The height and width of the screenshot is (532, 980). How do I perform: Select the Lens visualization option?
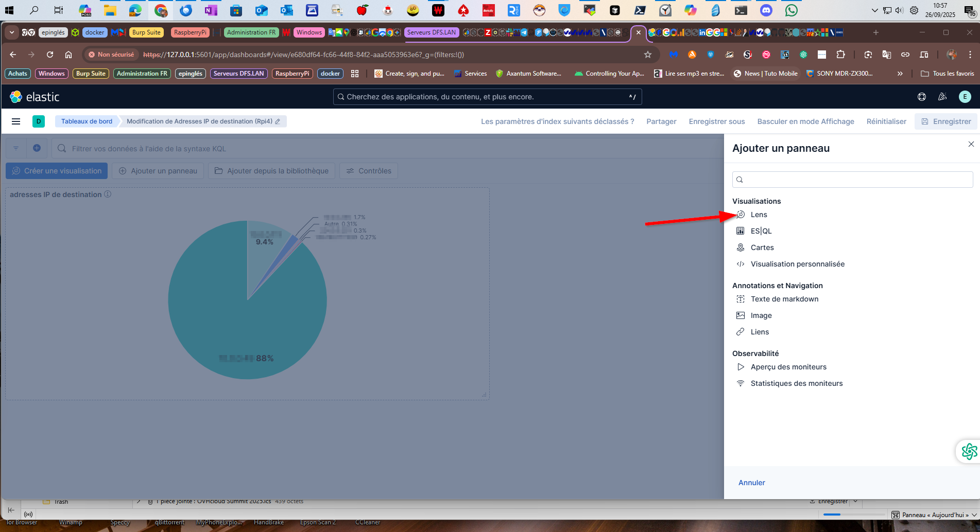coord(759,215)
